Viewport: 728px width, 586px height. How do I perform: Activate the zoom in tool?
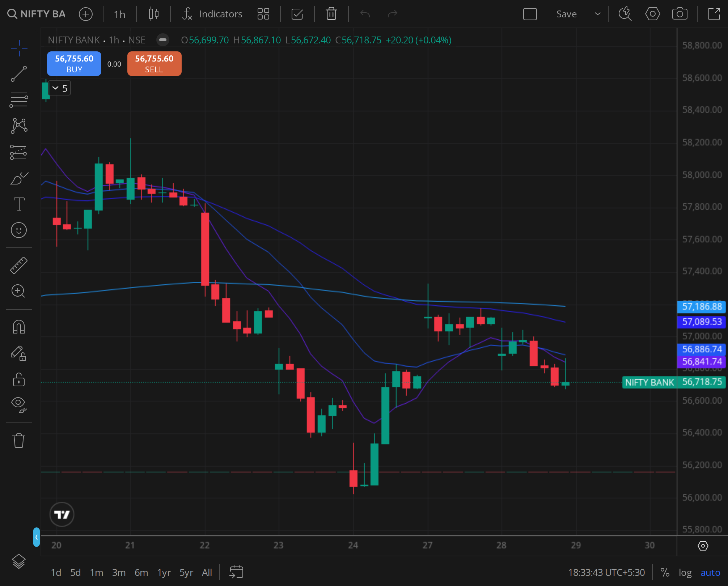click(x=19, y=291)
